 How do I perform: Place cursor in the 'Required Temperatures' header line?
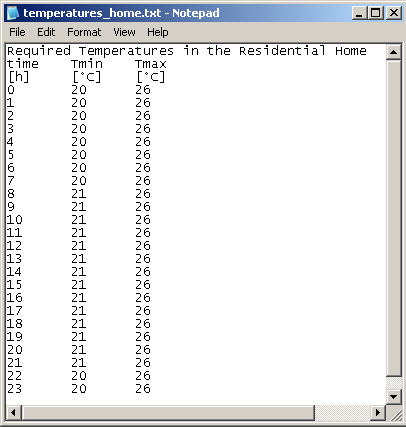[x=187, y=51]
